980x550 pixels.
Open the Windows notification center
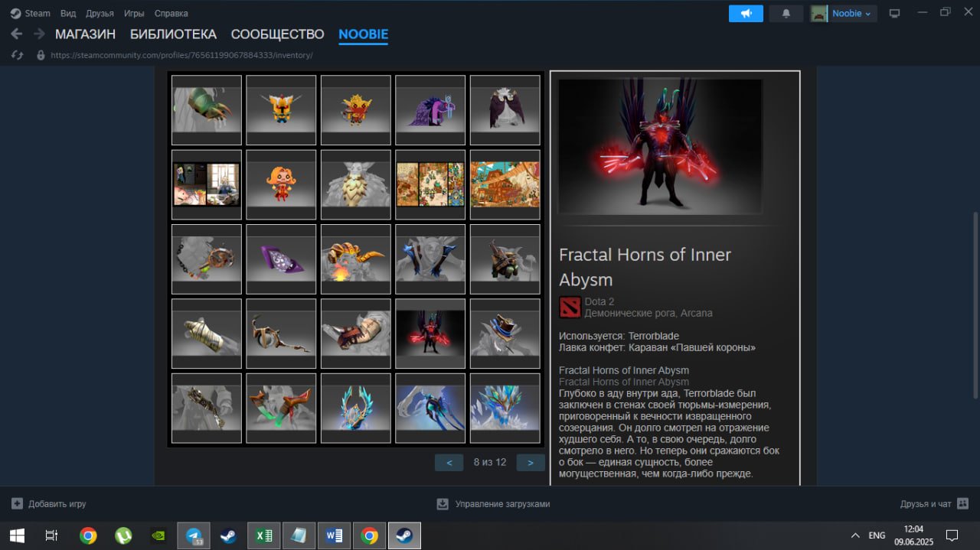(952, 535)
